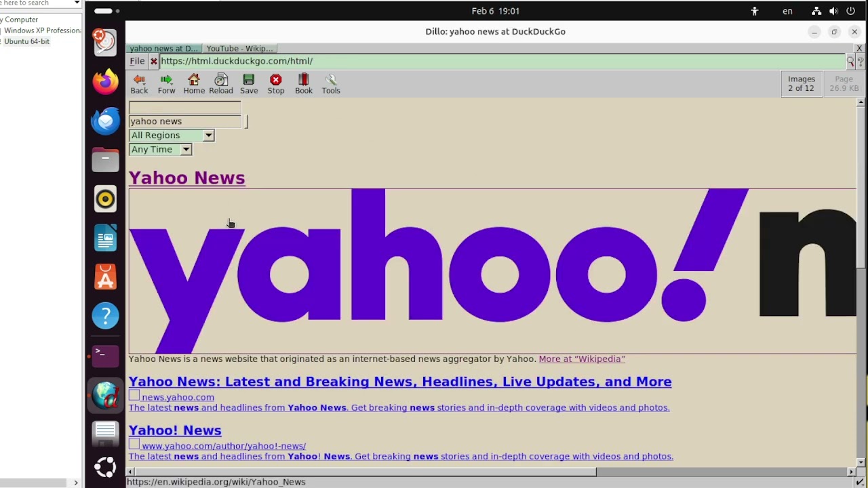868x488 pixels.
Task: Switch to the "YouTube - Wikip..." tab
Action: click(x=239, y=48)
